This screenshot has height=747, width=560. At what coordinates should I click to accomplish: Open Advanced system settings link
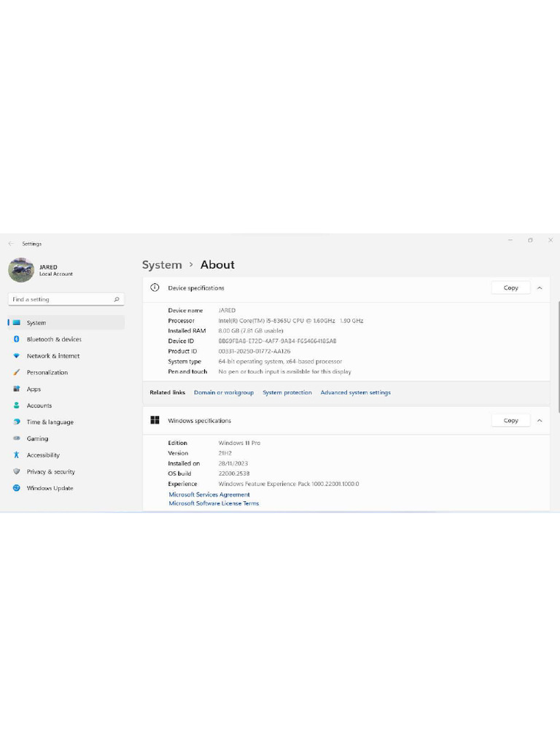point(355,392)
